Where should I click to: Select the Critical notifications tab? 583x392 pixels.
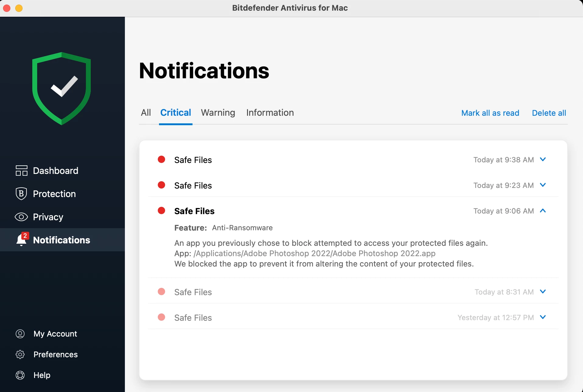point(176,113)
